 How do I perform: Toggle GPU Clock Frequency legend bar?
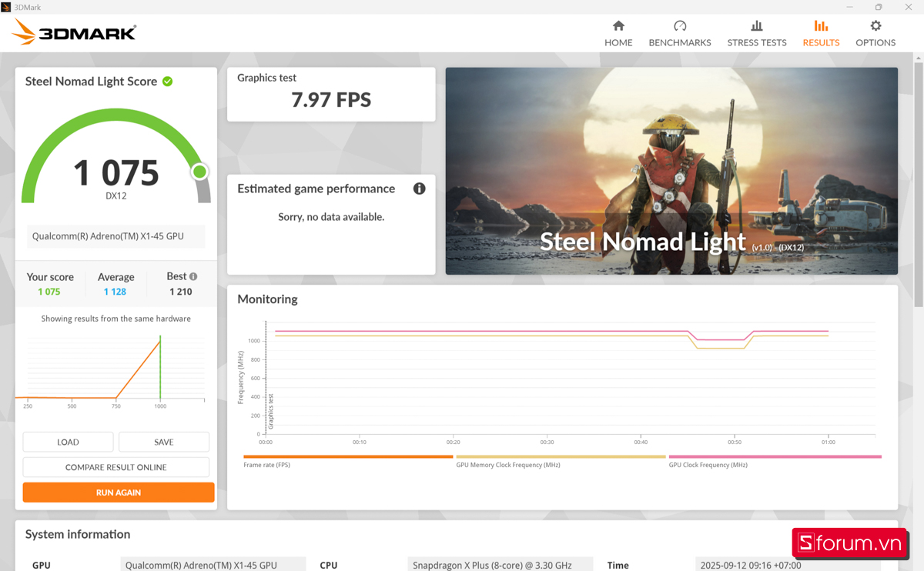click(775, 457)
